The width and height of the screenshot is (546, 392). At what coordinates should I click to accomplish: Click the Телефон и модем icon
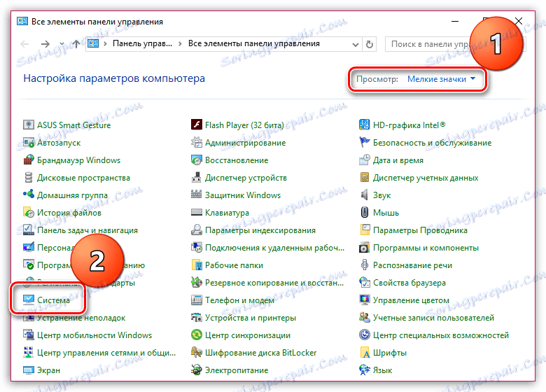(x=197, y=300)
